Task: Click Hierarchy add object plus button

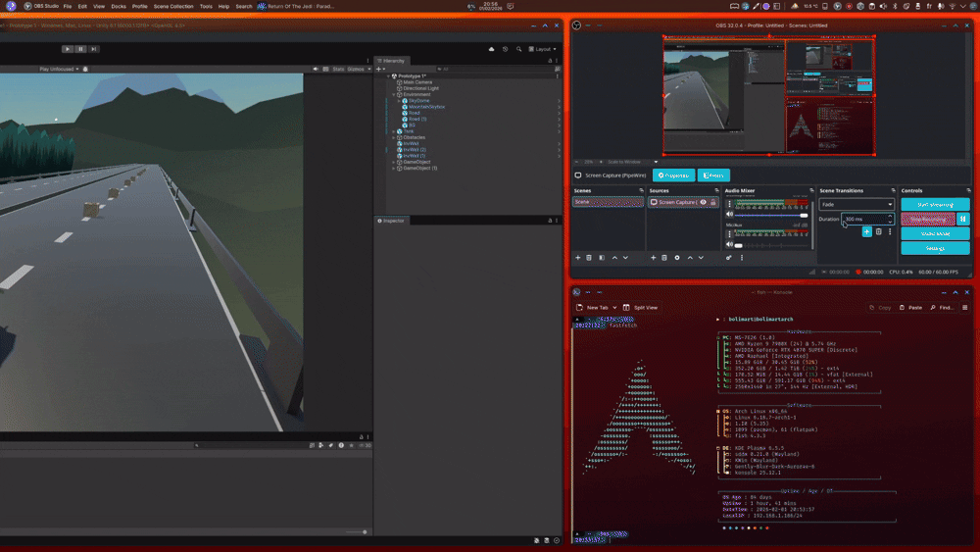Action: (x=378, y=69)
